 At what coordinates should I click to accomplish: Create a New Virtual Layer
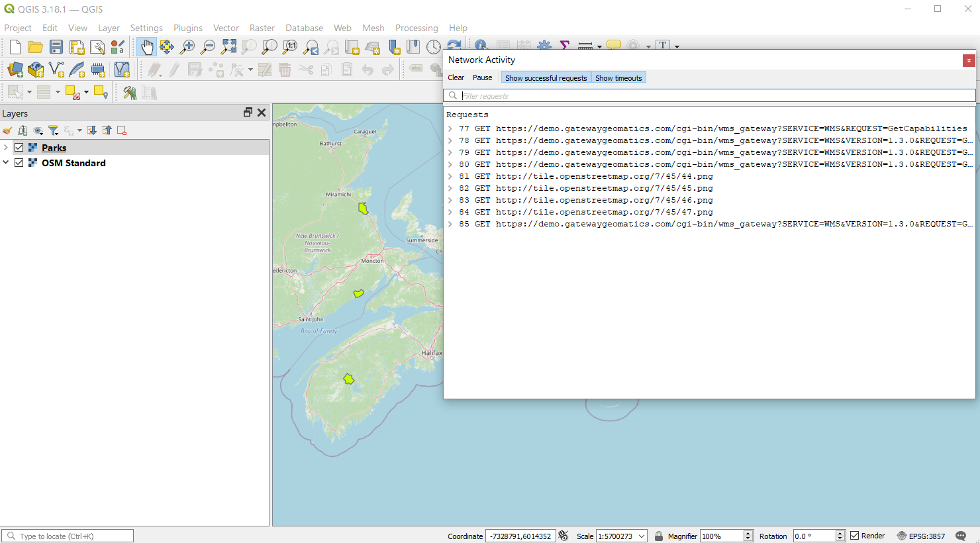pos(122,70)
